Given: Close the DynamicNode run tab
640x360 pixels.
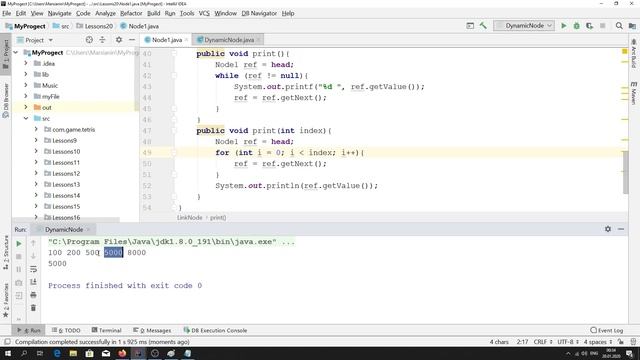Looking at the screenshot, I should [89, 229].
